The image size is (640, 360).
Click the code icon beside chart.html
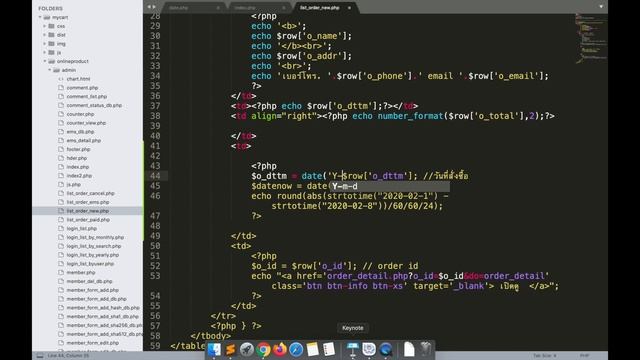tap(61, 79)
